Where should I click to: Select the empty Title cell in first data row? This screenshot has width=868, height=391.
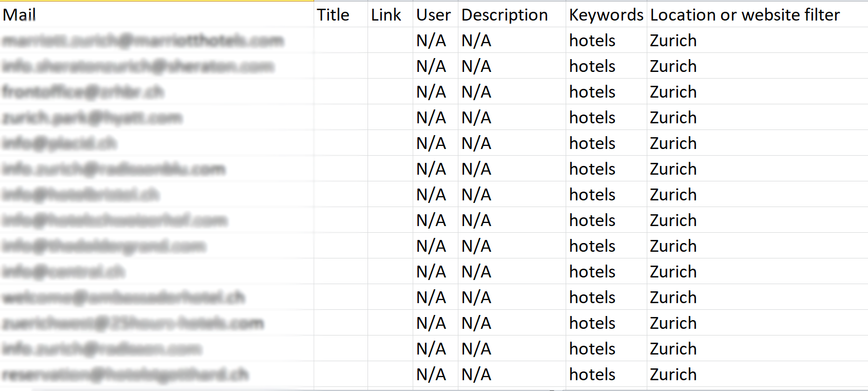pyautogui.click(x=341, y=41)
